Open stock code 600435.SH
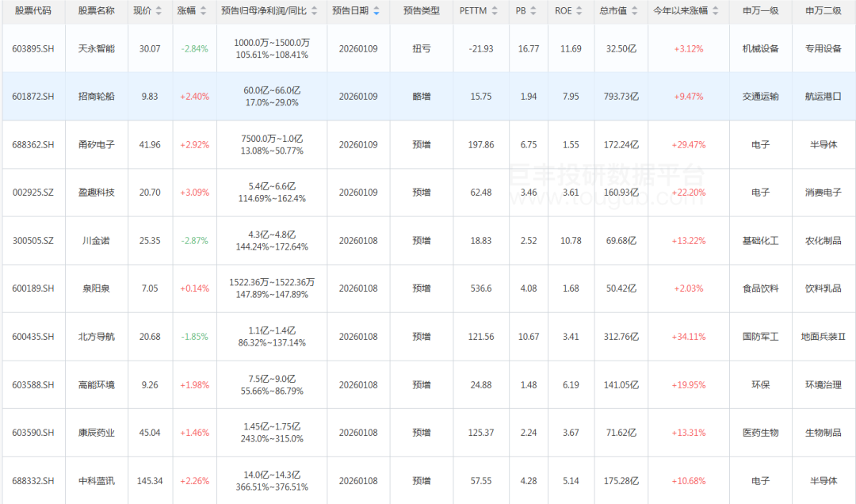This screenshot has width=856, height=504. pos(33,337)
